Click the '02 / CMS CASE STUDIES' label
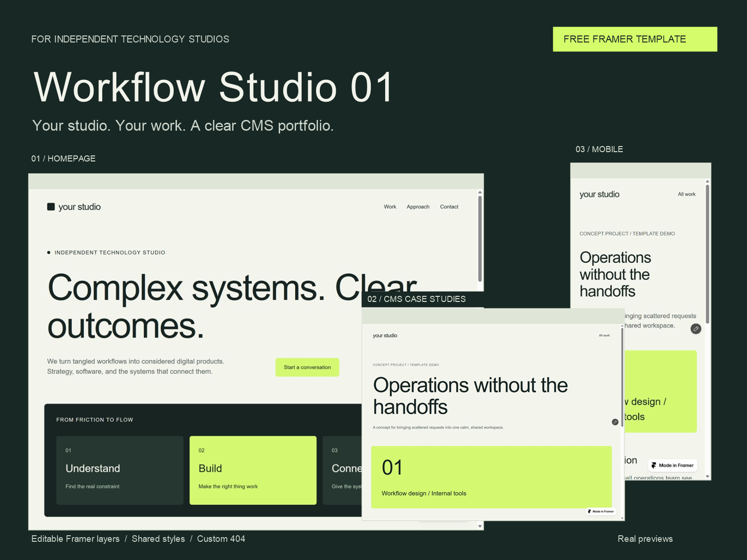The height and width of the screenshot is (560, 747). pyautogui.click(x=416, y=299)
